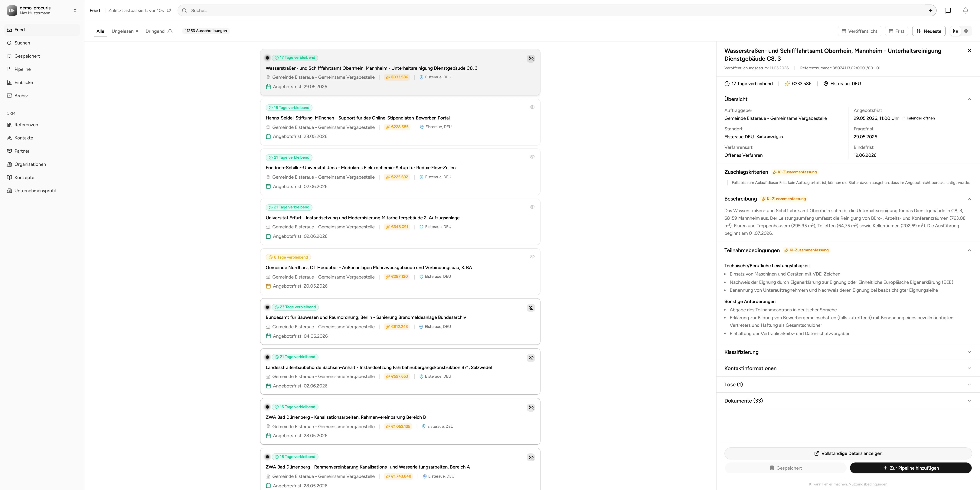Open Konzepte under CRM
The image size is (980, 490).
[42, 178]
